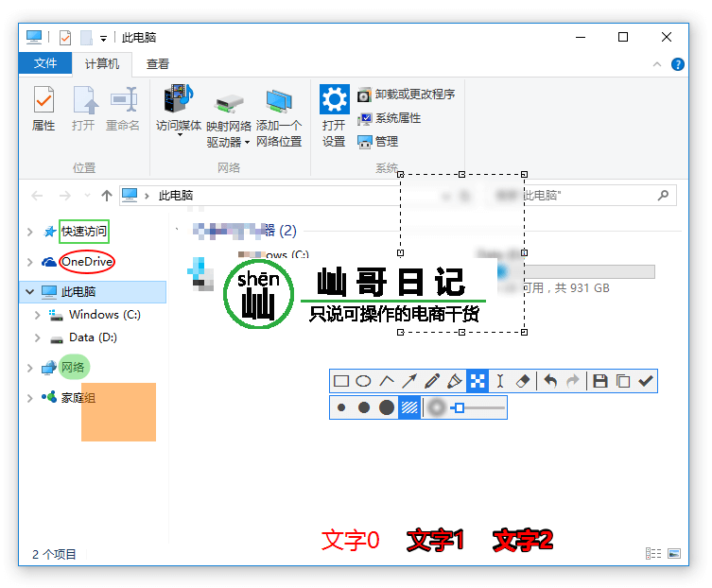Viewport: 712px width, 588px height.
Task: Click 系统属性 in the ribbon
Action: tap(390, 118)
